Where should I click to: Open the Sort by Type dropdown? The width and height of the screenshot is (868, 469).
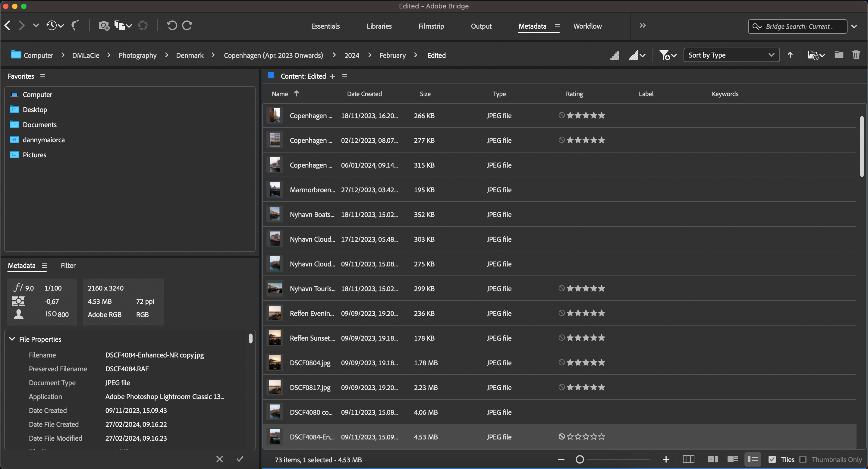[x=731, y=55]
